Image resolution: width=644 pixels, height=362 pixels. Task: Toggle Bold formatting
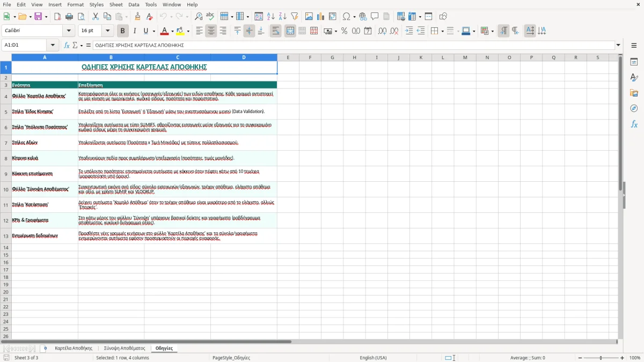[x=122, y=31]
